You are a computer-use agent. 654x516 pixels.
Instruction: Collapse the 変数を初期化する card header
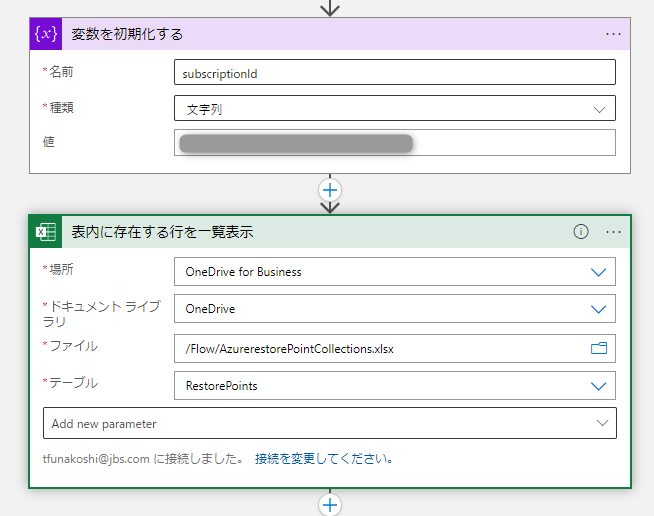(x=330, y=34)
